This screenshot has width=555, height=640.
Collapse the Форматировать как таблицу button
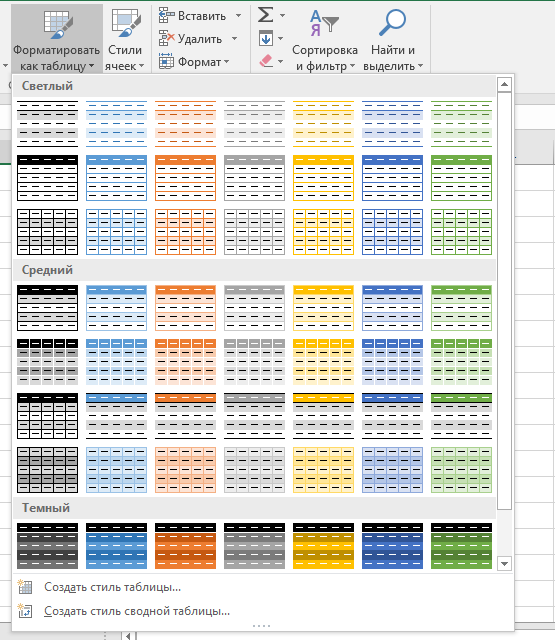point(56,39)
